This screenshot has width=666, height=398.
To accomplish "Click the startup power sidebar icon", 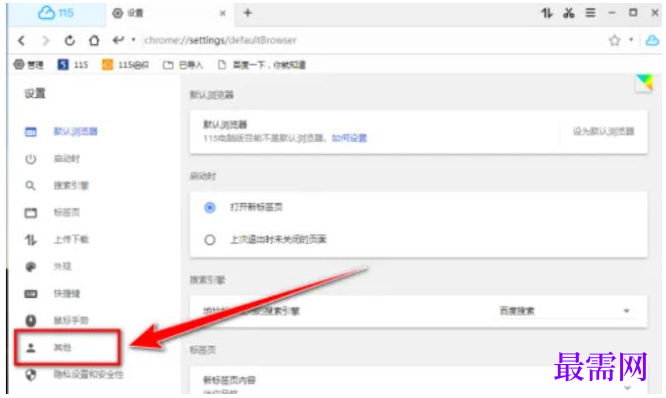I will click(31, 159).
